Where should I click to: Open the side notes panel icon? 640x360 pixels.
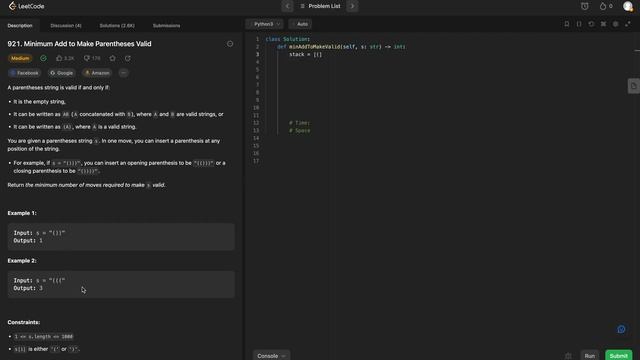point(633,86)
